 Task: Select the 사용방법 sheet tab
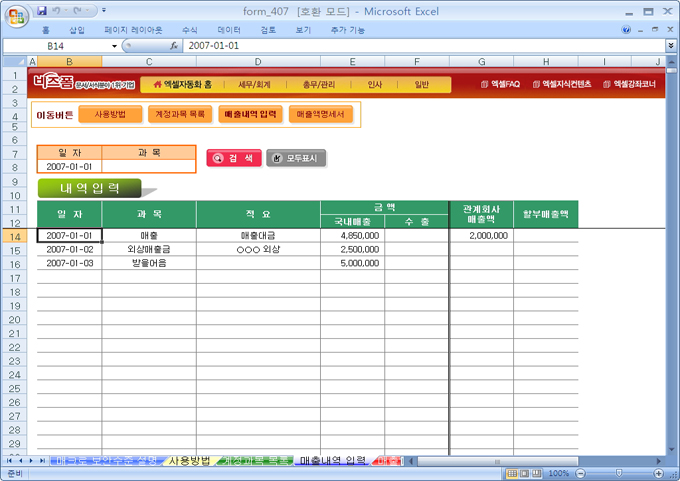click(188, 461)
